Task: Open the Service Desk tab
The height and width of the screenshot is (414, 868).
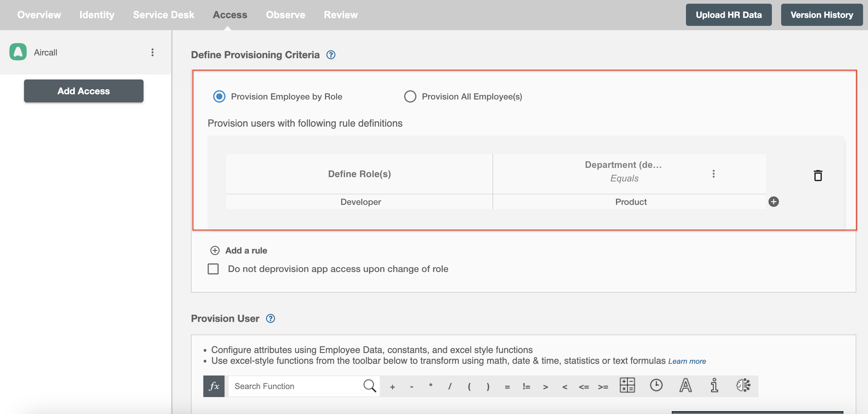Action: 164,15
